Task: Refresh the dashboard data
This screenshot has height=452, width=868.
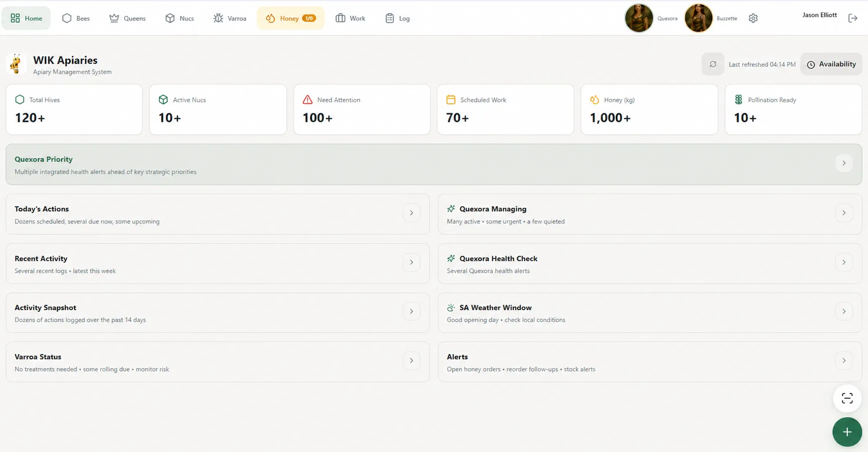Action: click(713, 64)
